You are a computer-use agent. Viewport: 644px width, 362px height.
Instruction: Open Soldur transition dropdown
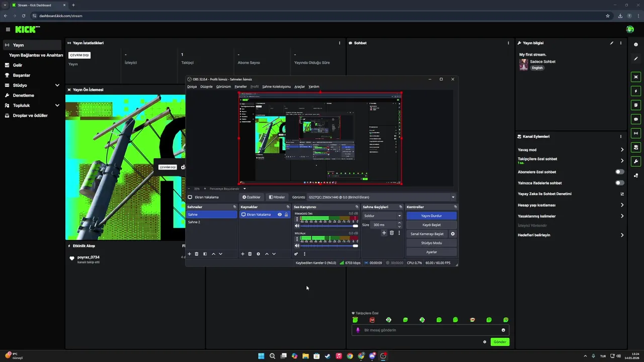pos(382,216)
